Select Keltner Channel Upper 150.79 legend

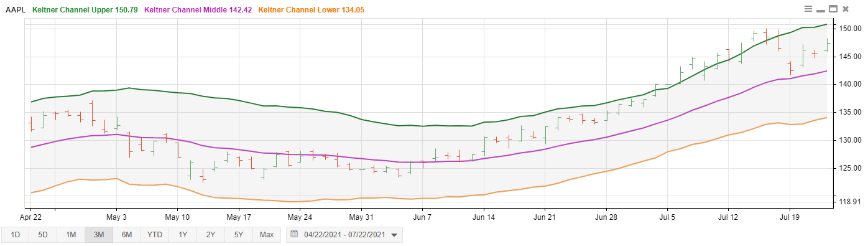85,10
